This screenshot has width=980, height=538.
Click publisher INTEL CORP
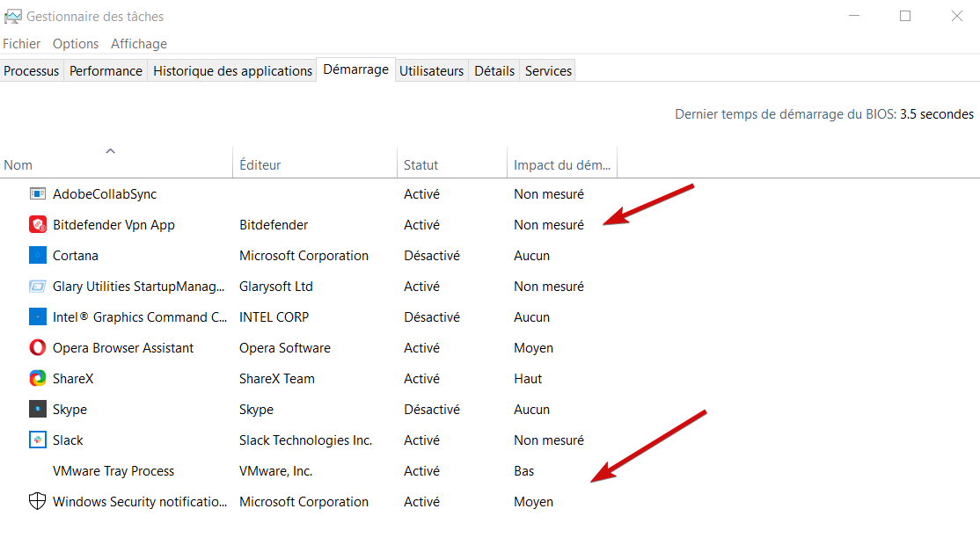click(274, 316)
